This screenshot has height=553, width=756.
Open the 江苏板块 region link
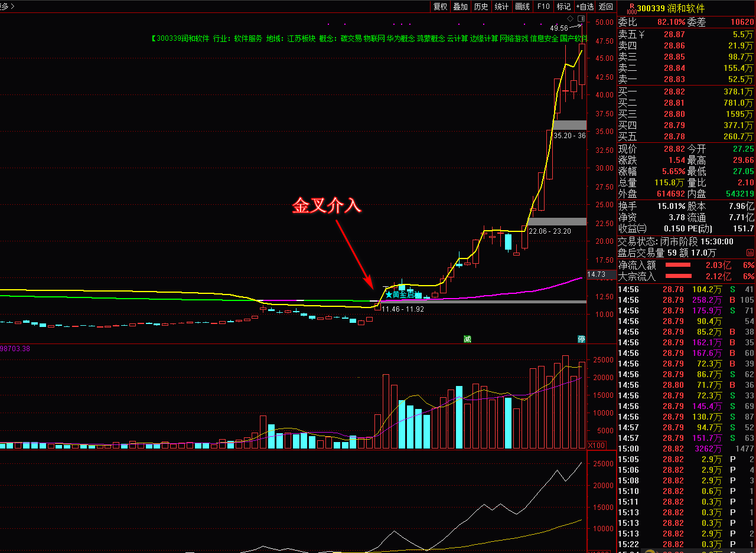pyautogui.click(x=301, y=38)
